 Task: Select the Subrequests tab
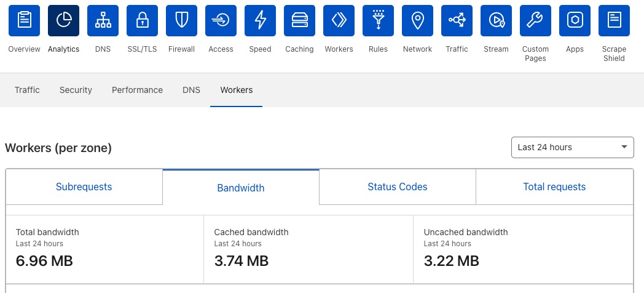(x=84, y=187)
